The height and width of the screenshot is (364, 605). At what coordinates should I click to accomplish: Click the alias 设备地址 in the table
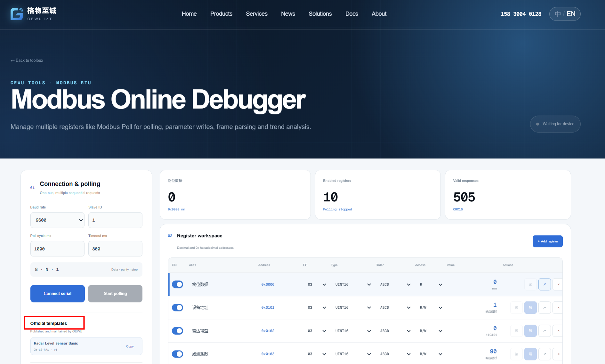pyautogui.click(x=200, y=308)
